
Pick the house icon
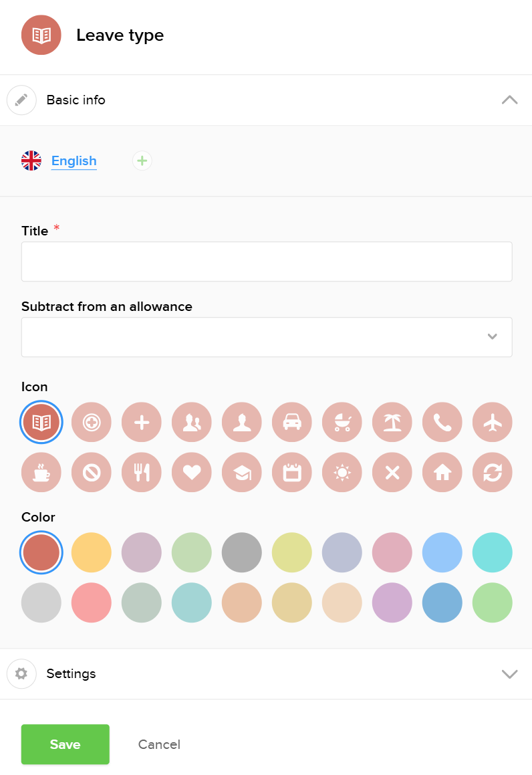pos(442,472)
